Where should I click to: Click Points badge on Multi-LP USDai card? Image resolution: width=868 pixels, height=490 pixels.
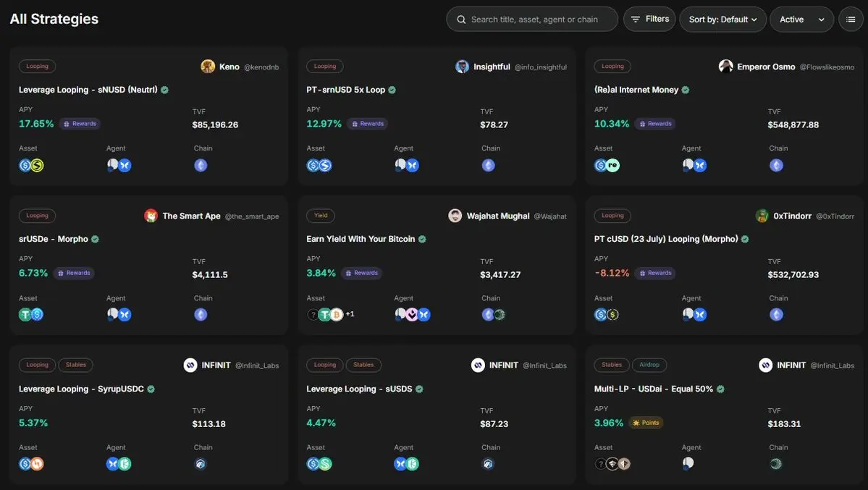646,423
